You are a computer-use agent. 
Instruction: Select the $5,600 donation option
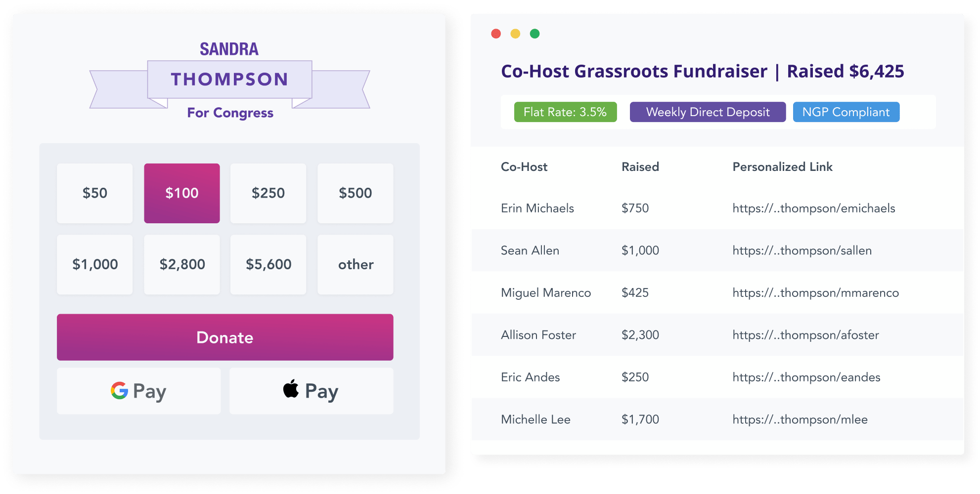coord(268,264)
